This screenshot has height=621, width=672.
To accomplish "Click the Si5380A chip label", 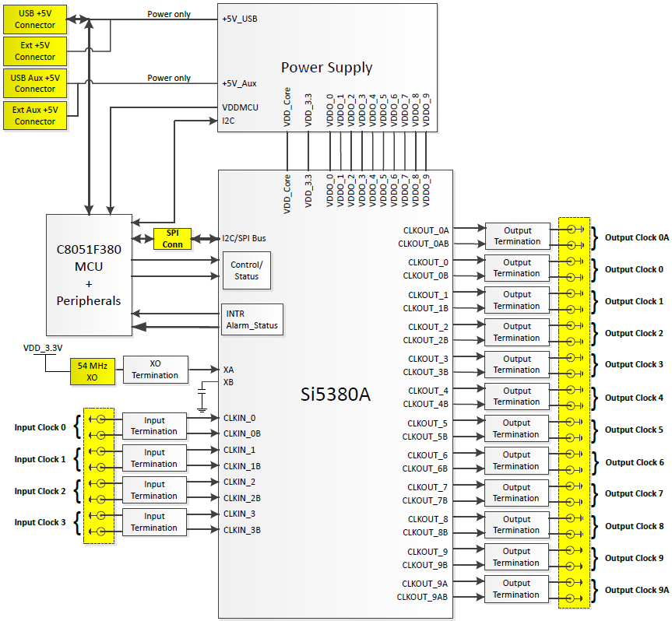I will pos(336,395).
